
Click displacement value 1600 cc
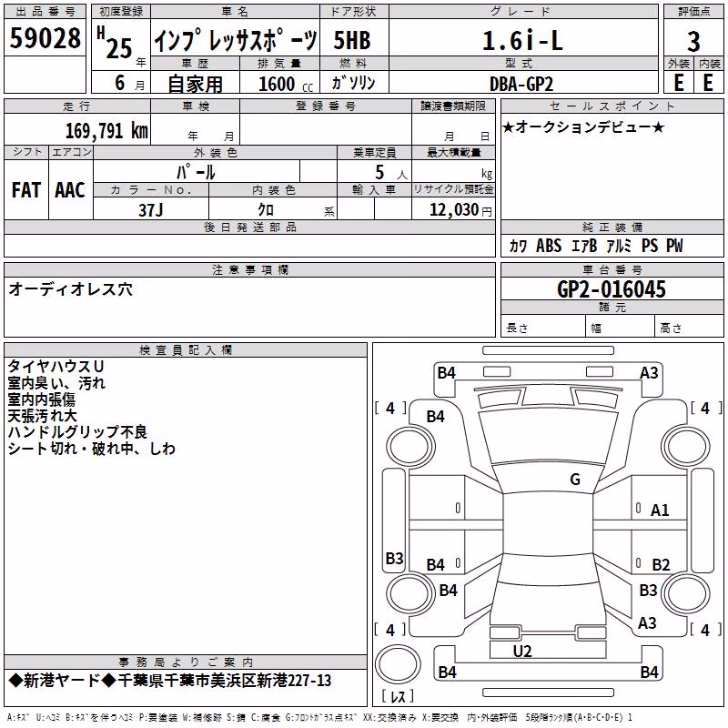(x=286, y=84)
